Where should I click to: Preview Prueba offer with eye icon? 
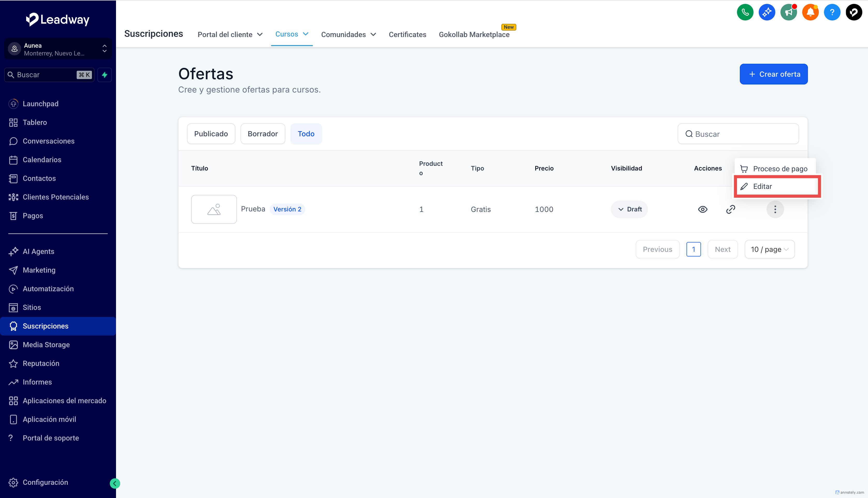click(x=702, y=209)
